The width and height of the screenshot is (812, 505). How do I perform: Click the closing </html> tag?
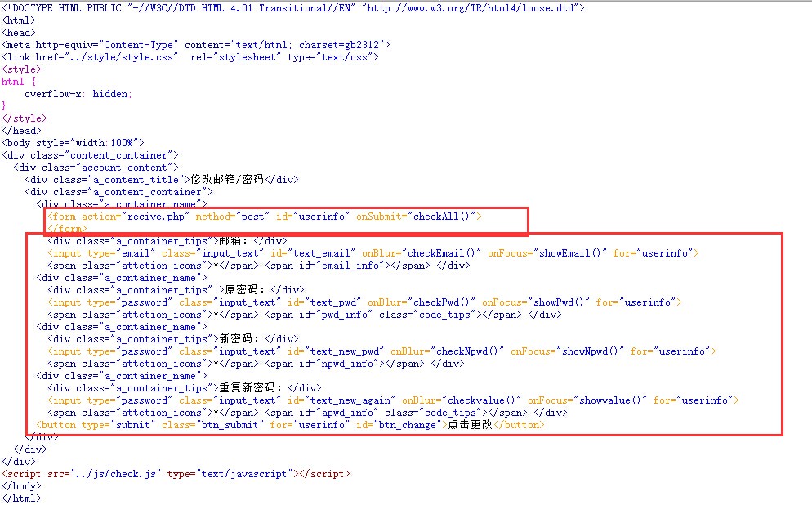click(x=21, y=498)
